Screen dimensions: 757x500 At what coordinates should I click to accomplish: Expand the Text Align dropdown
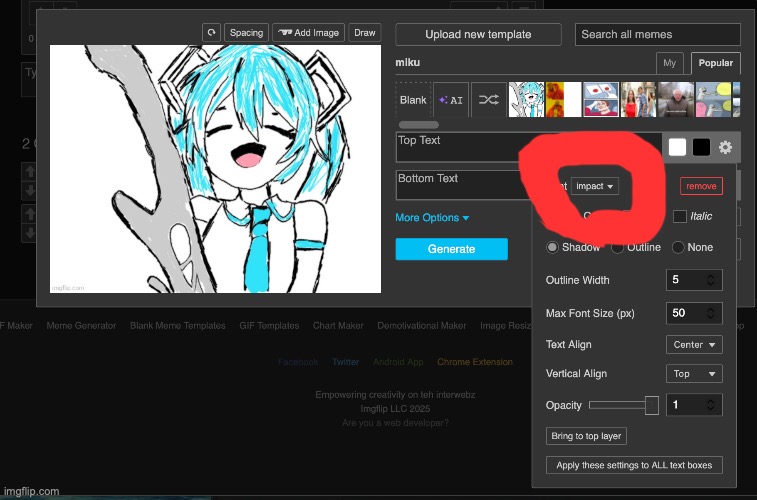pos(694,345)
